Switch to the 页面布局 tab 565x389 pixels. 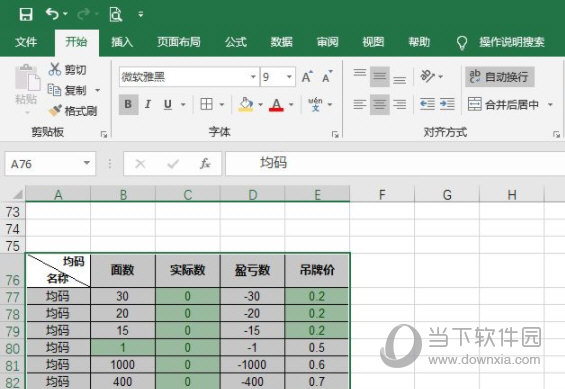coord(179,42)
